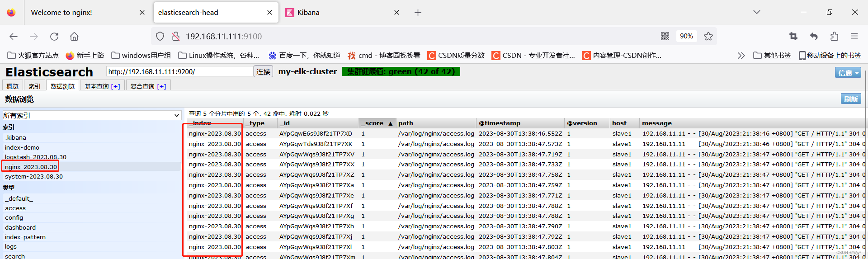Close the Kibana tab

pos(396,13)
